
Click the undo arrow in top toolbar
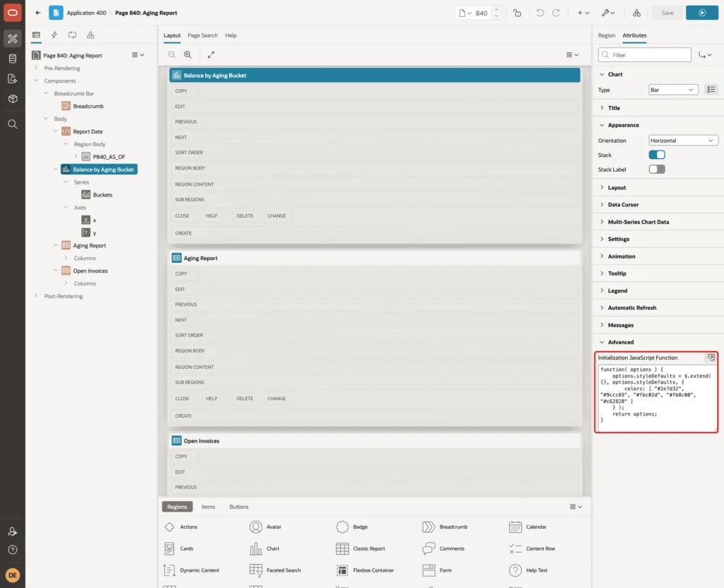point(539,13)
